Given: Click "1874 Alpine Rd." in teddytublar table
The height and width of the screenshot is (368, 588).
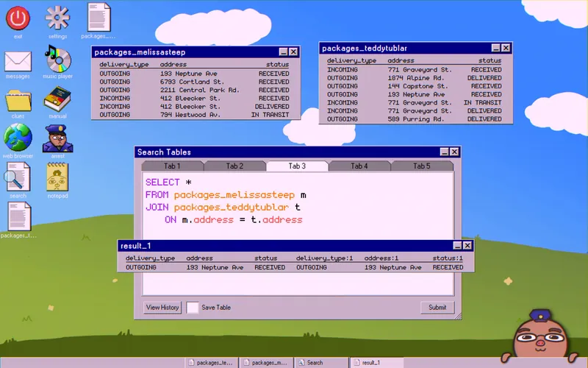Looking at the screenshot, I should 416,78.
